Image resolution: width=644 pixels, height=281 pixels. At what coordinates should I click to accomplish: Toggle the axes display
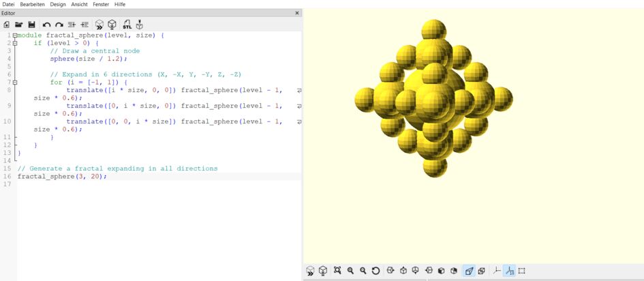[497, 271]
